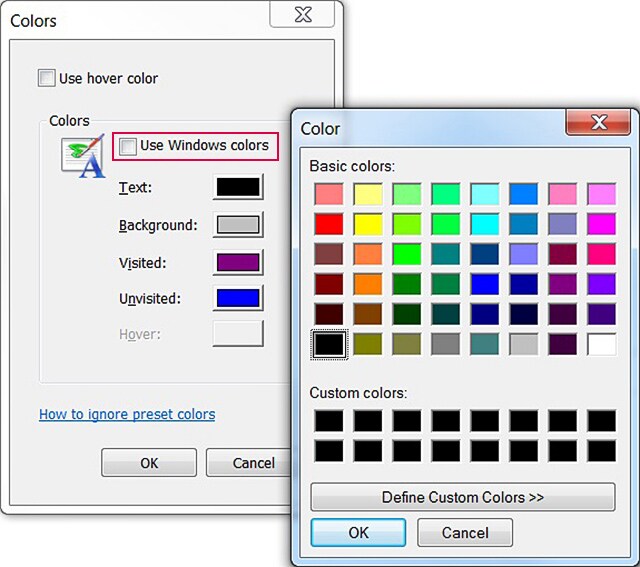
Task: Pick the sky blue swatch in the top row
Action: point(524,194)
